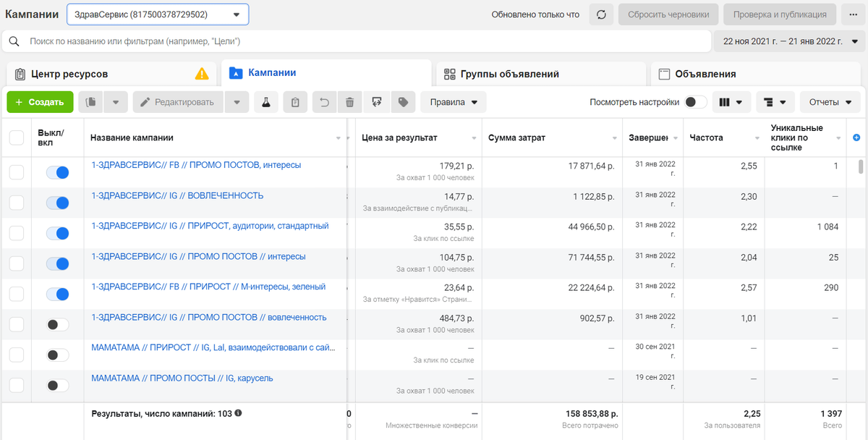Open campaign FB // ПРИРОСТ // М-интересы, зеленый

tap(208, 287)
